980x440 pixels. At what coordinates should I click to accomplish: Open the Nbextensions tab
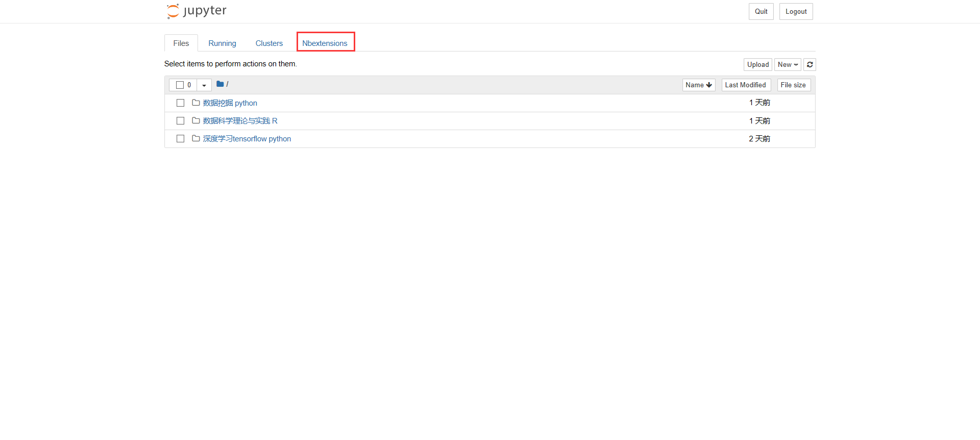pos(325,43)
